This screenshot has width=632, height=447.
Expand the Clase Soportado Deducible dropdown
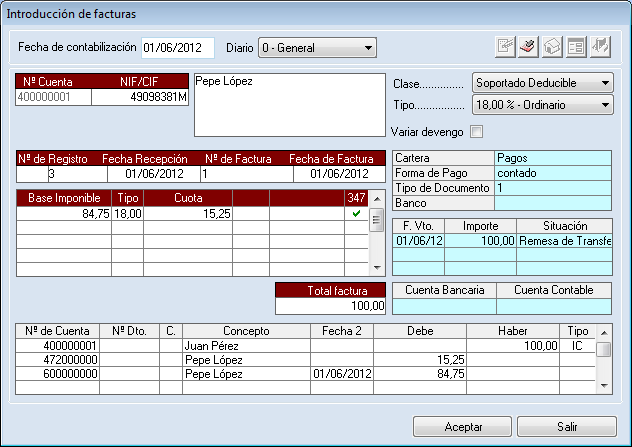542,83
